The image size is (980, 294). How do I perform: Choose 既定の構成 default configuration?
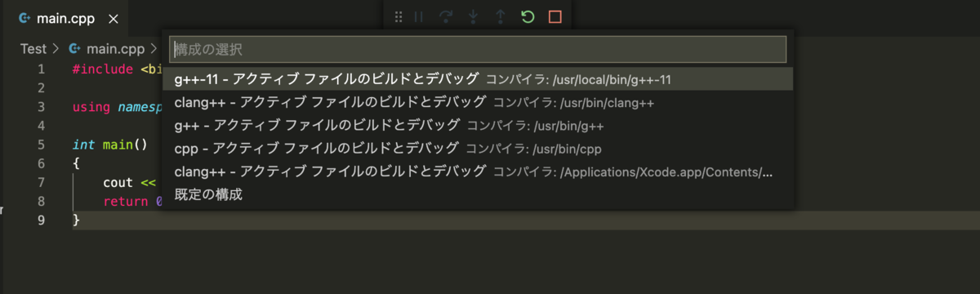478,194
